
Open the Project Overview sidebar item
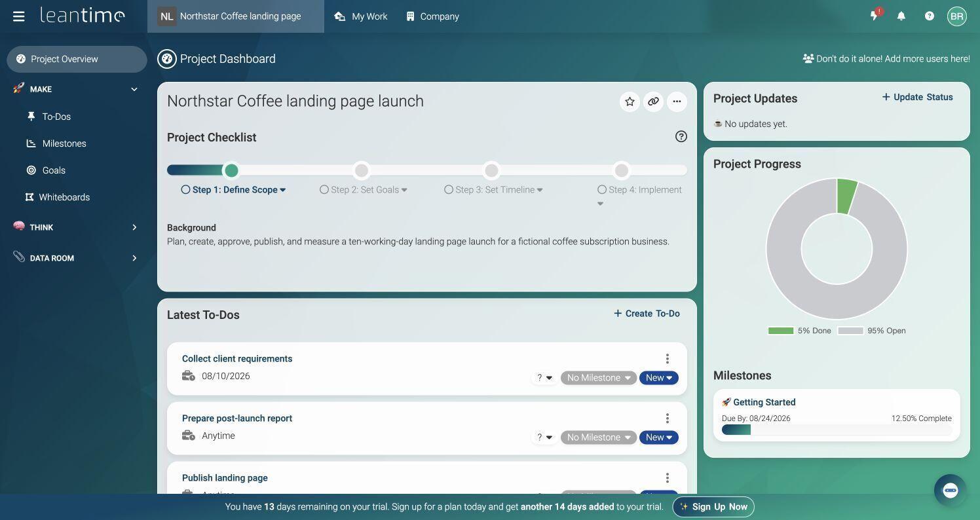point(77,59)
